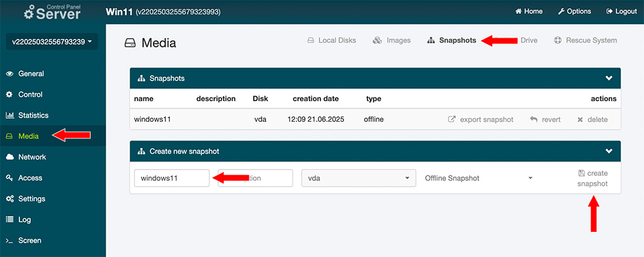Open the General section in sidebar

pos(31,74)
